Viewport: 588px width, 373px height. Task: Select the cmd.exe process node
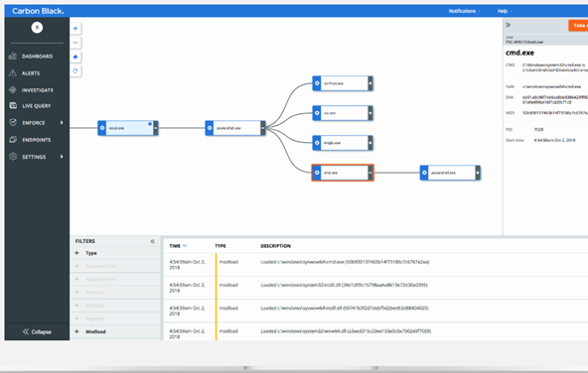click(343, 173)
